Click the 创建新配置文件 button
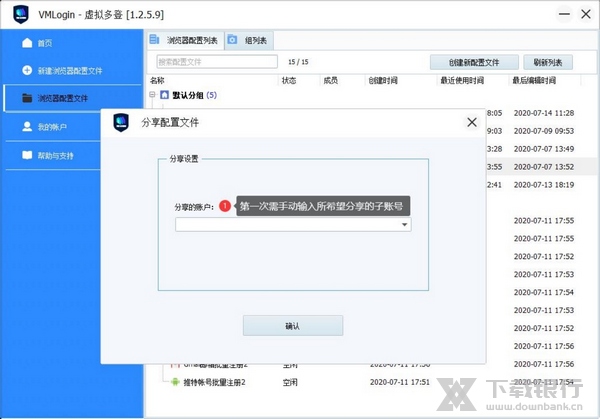 point(474,62)
